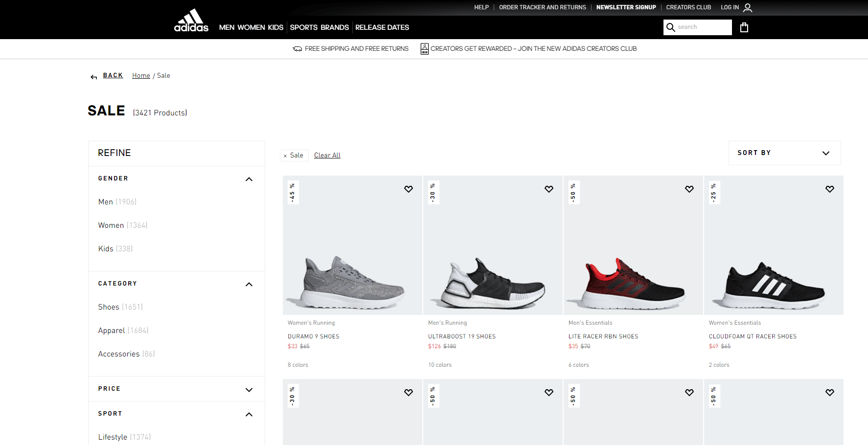The height and width of the screenshot is (445, 868).
Task: Filter by Shoes category
Action: 120,307
